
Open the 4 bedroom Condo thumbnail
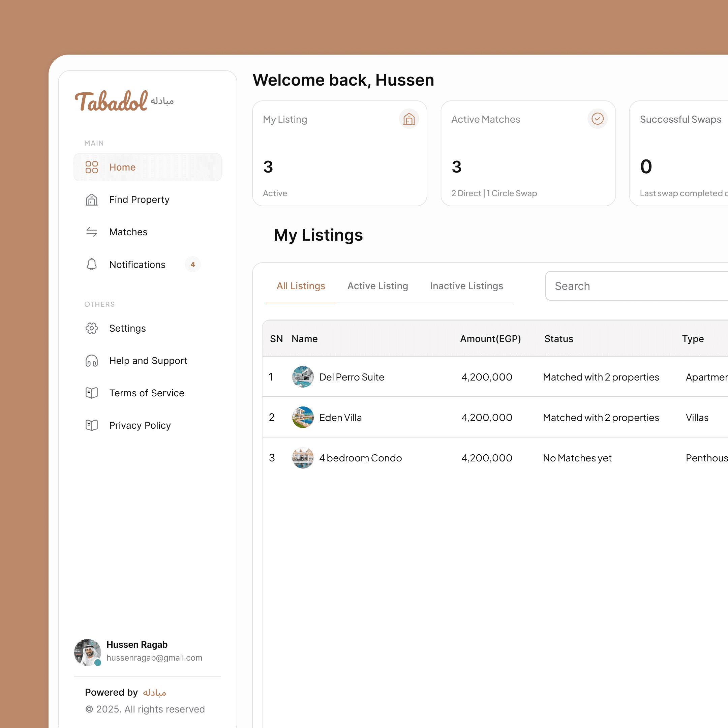coord(303,458)
